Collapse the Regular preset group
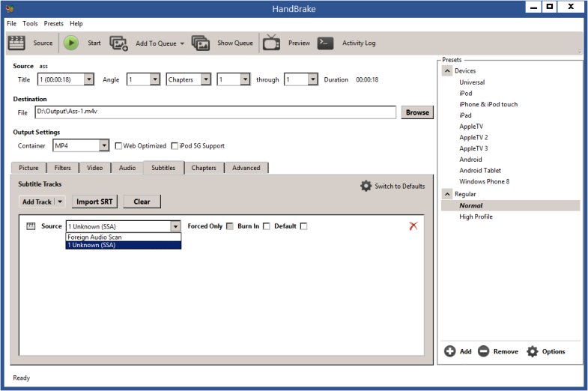Screen dimensions: 588x391 447,194
